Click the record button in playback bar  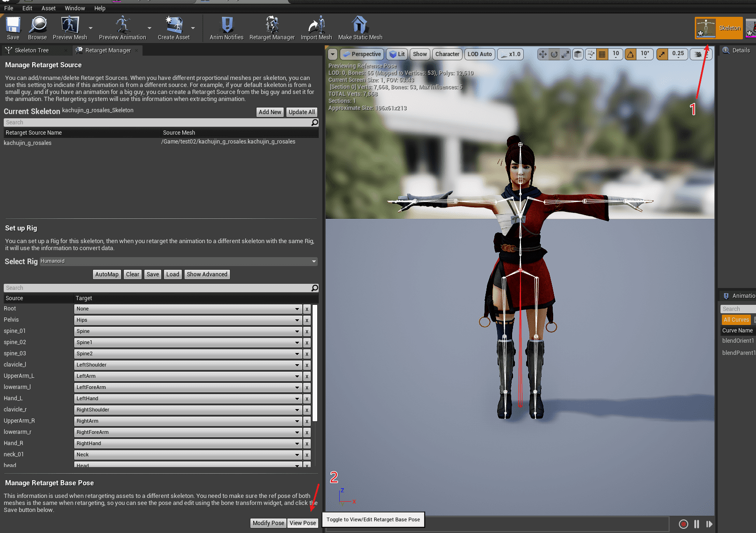tap(683, 524)
